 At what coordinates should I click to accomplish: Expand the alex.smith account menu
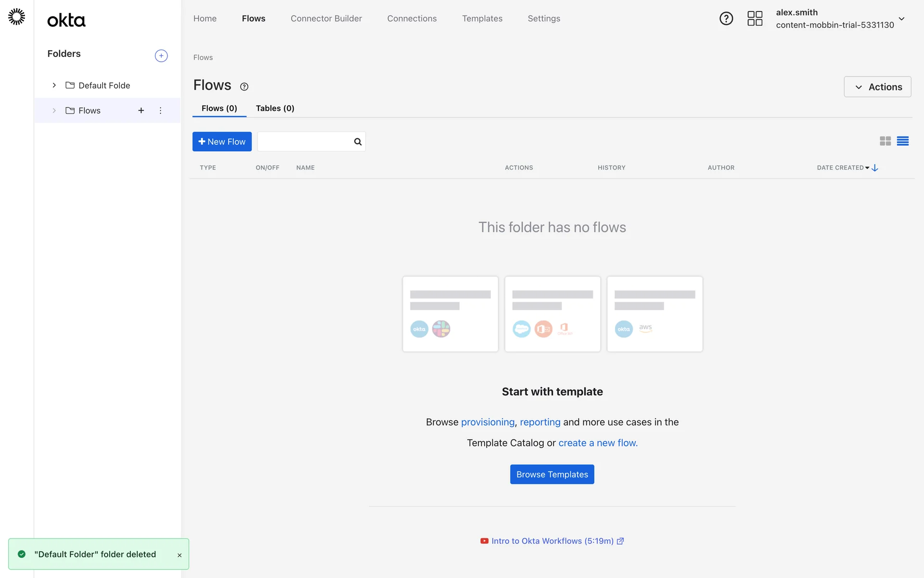click(901, 19)
